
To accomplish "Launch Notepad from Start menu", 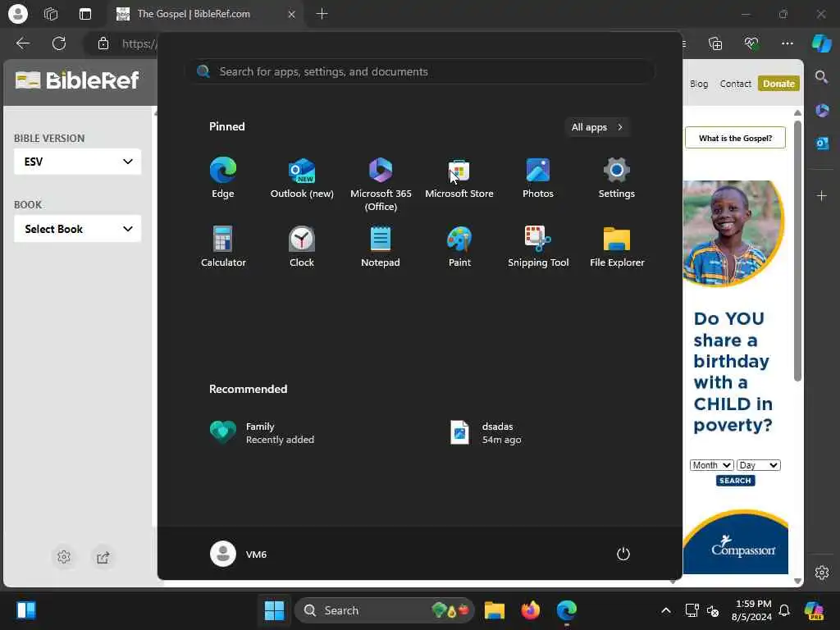I will point(381,246).
